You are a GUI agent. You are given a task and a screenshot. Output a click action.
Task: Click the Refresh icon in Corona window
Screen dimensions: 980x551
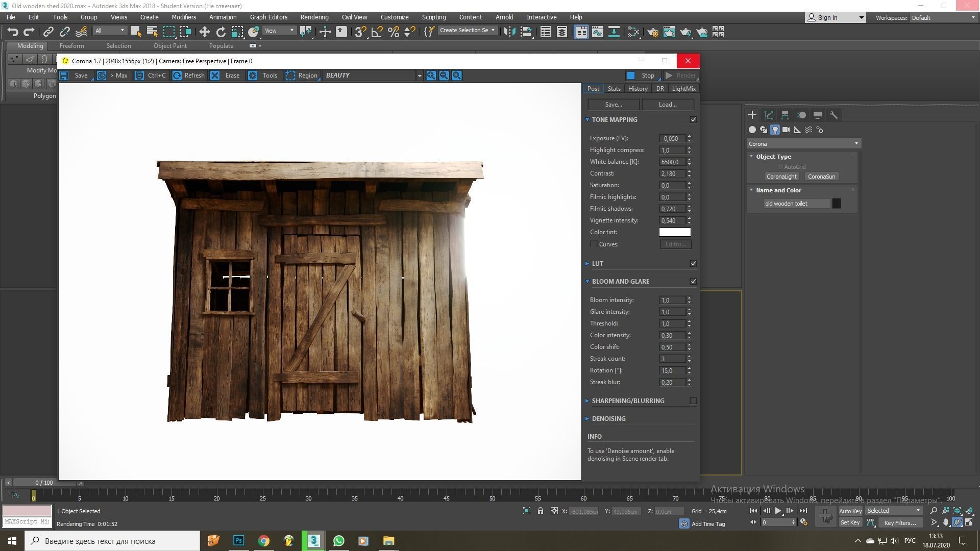coord(177,76)
